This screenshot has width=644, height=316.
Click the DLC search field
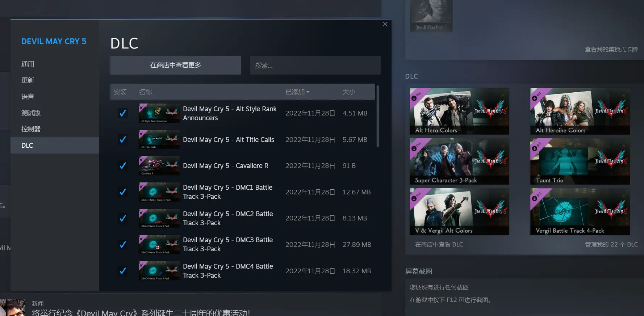click(x=315, y=65)
